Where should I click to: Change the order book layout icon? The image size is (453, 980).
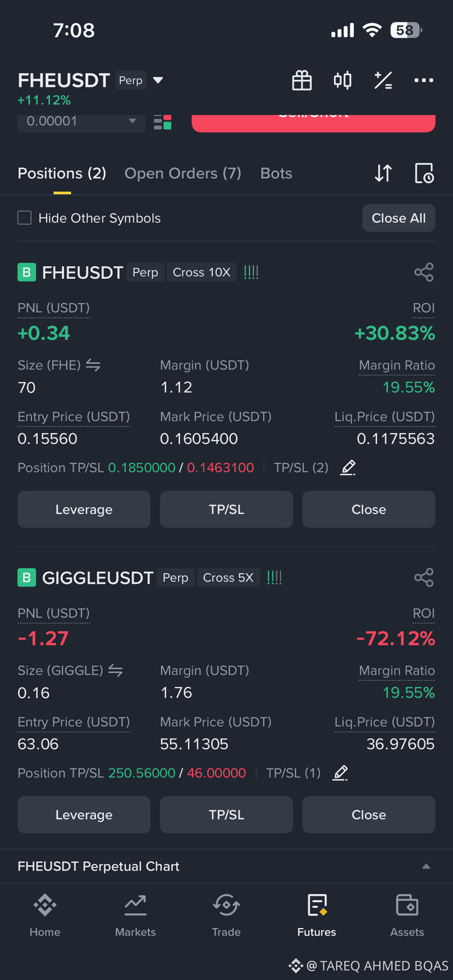tap(162, 122)
